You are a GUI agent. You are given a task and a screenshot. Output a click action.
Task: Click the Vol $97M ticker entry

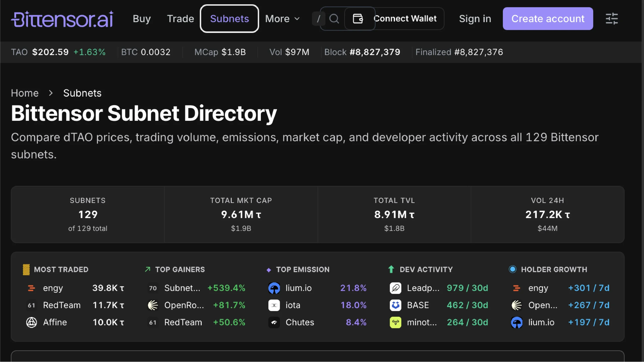click(x=289, y=52)
